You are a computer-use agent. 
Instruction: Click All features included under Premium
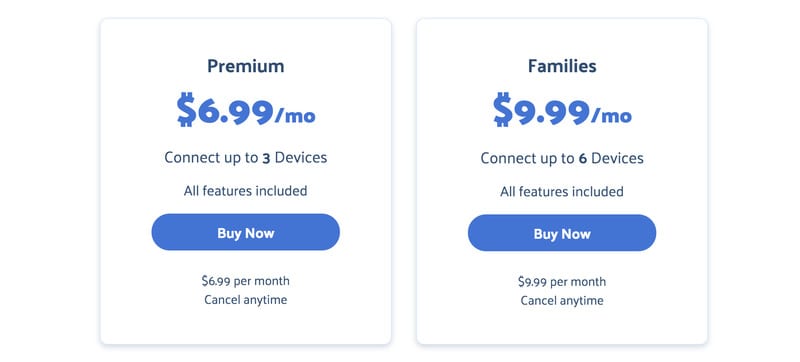point(245,191)
